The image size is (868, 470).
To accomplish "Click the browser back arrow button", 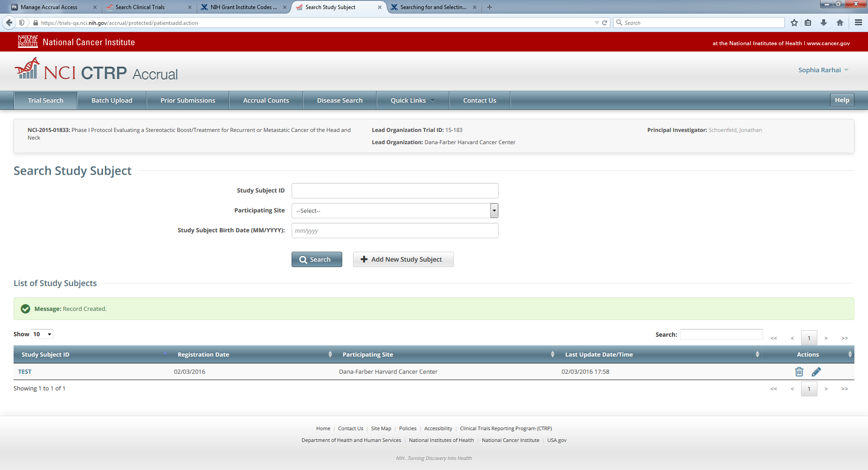I will click(9, 23).
